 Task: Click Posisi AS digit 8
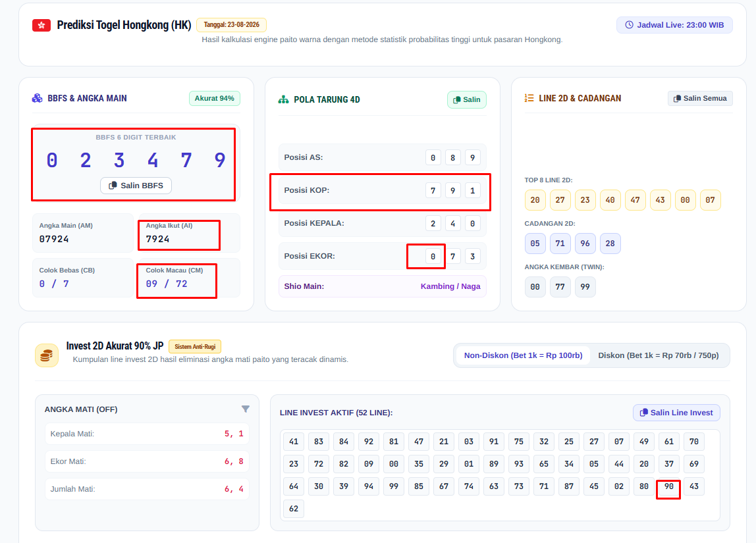[x=452, y=157]
